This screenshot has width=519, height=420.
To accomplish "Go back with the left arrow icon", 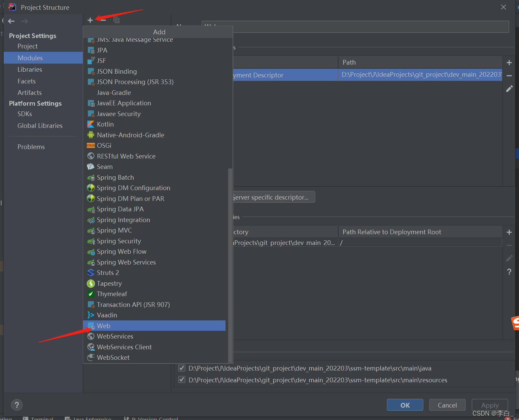I will (11, 21).
